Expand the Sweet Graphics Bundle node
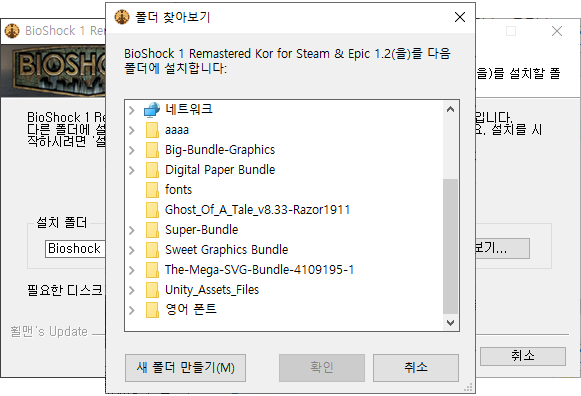581x396 pixels. coord(132,250)
